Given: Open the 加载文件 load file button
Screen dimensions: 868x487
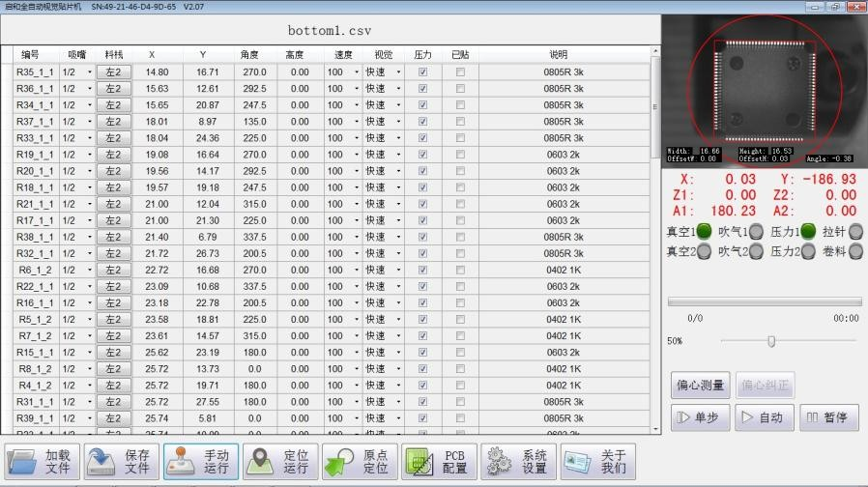Looking at the screenshot, I should coord(43,461).
